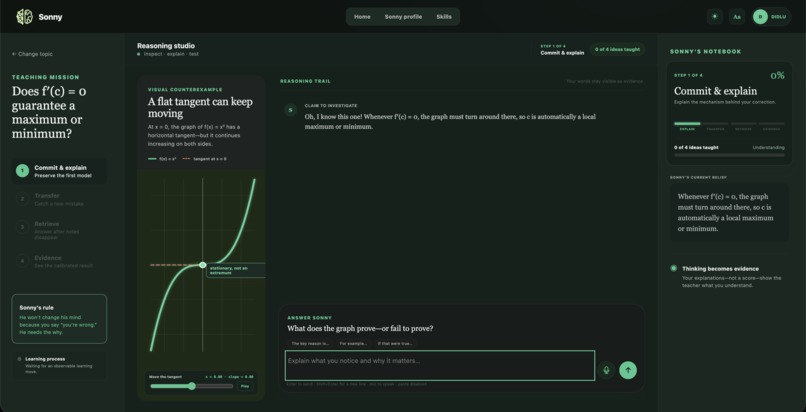
Task: Click the 'tangent at x = 0' legend entry
Action: coord(204,159)
